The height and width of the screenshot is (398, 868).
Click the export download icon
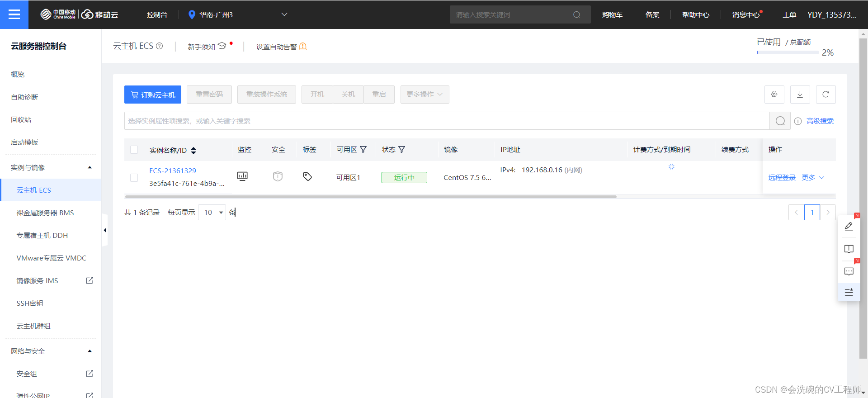(800, 95)
